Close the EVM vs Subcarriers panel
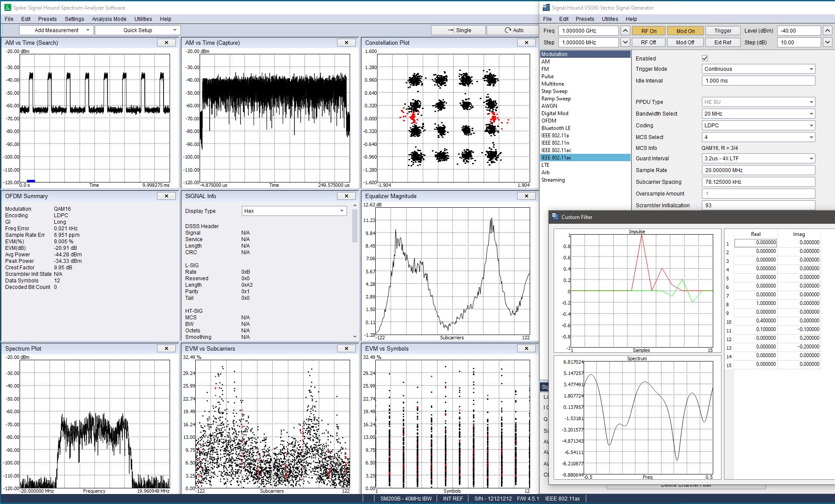Screen dimensions: 835x504 pyautogui.click(x=347, y=348)
